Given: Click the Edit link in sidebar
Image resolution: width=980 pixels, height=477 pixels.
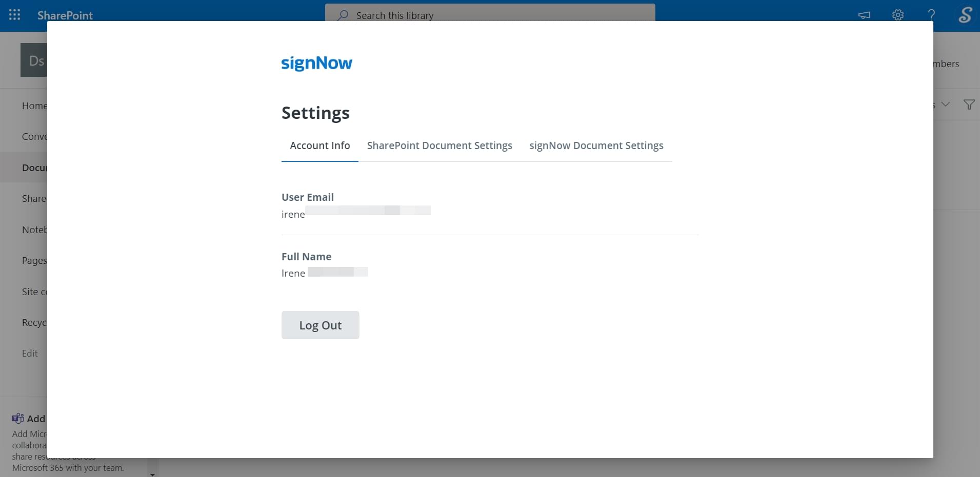Looking at the screenshot, I should click(30, 353).
